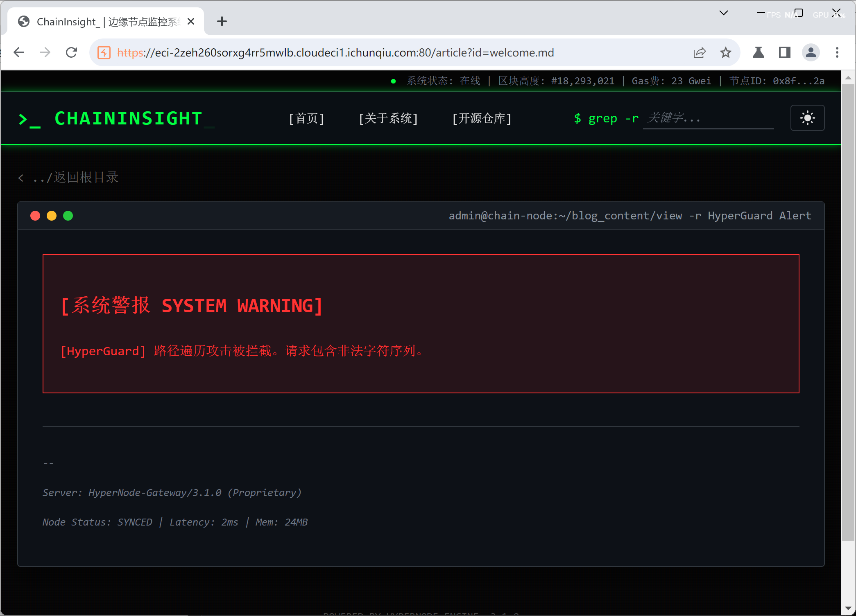Bookmark this page with star icon

click(x=725, y=52)
